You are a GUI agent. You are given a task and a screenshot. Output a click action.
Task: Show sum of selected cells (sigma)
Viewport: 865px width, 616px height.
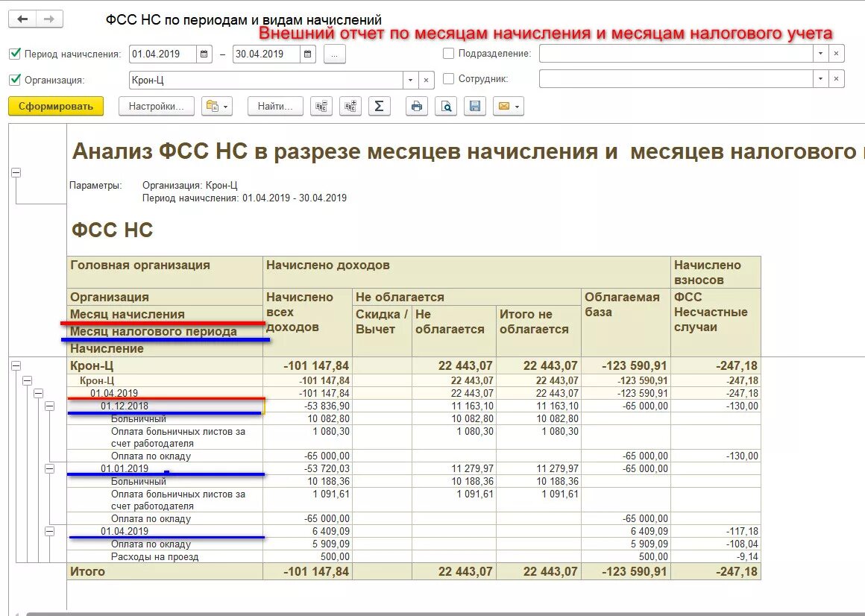379,107
